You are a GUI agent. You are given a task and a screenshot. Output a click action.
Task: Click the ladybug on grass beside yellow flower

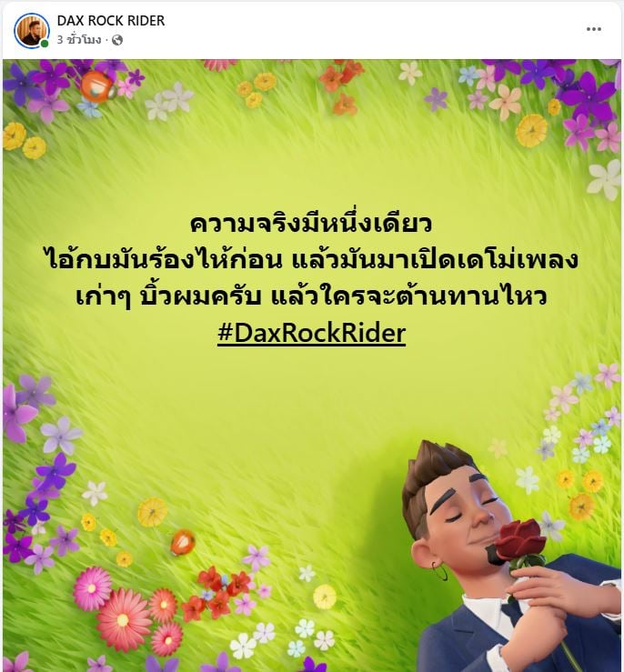pyautogui.click(x=183, y=542)
